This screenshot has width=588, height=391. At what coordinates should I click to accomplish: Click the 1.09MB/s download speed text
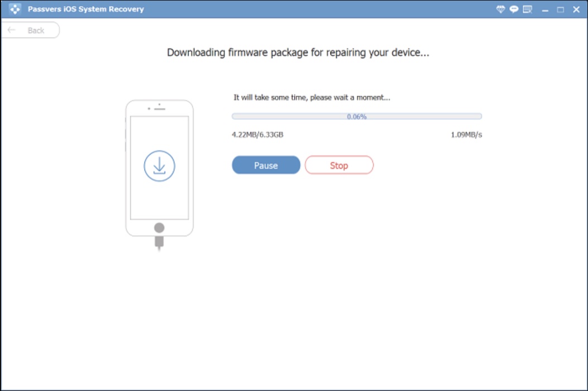(466, 135)
